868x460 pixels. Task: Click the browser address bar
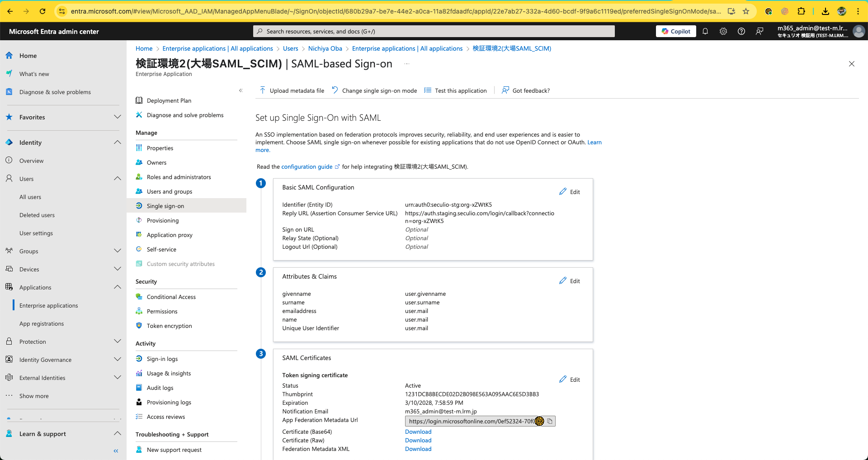pos(396,11)
